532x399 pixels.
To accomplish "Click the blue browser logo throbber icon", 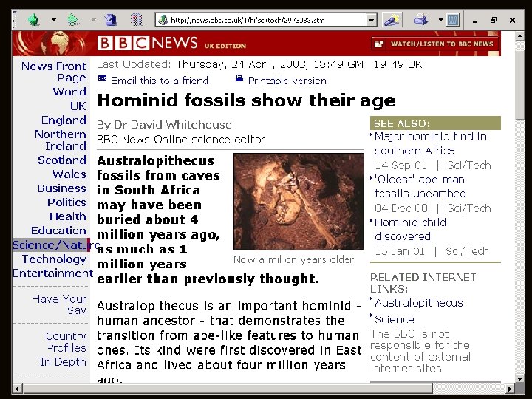I will 453,20.
